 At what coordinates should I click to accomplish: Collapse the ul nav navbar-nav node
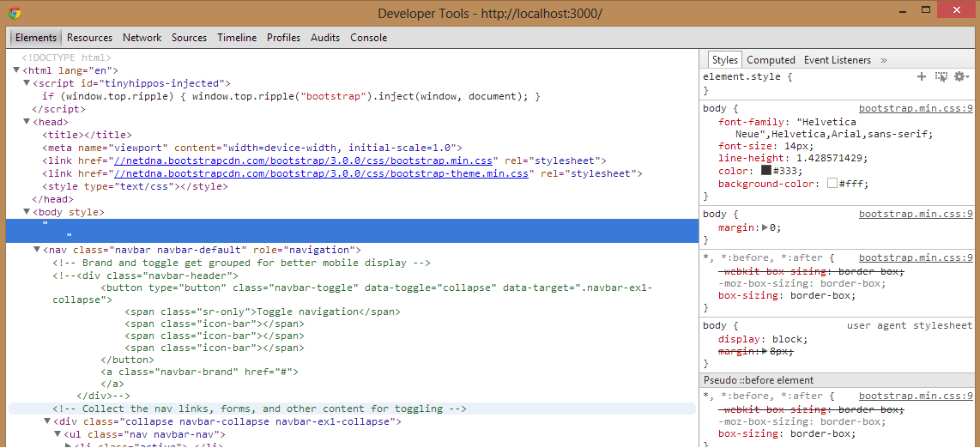(57, 434)
